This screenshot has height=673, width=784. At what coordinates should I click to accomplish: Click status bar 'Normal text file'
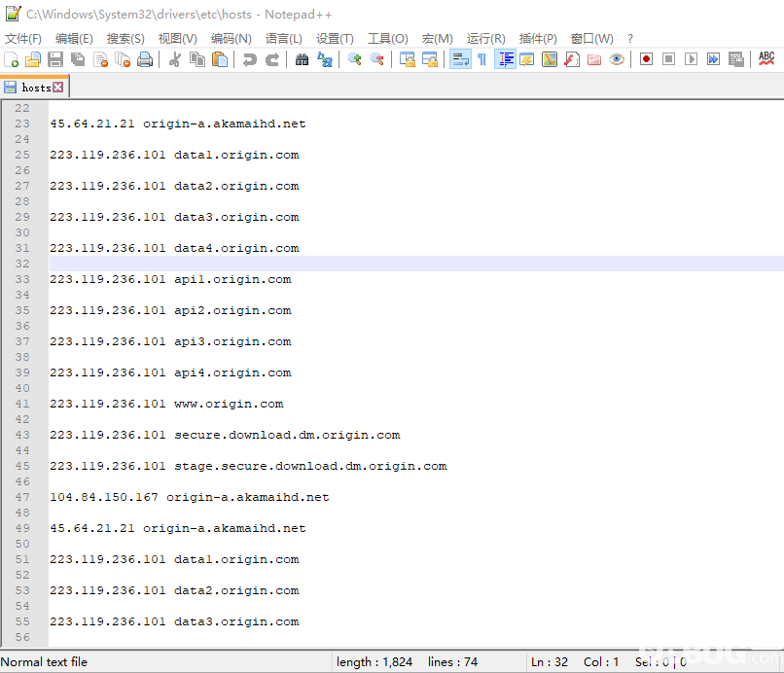[x=44, y=662]
